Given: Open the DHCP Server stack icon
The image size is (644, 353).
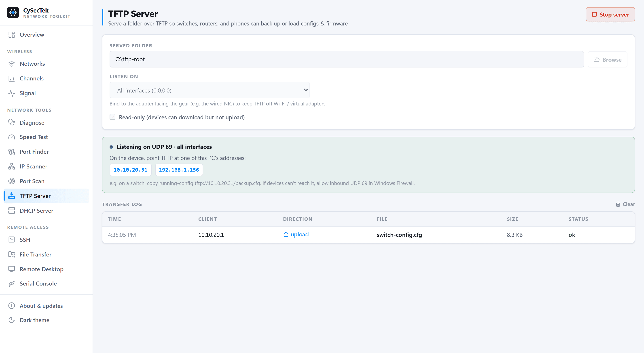Looking at the screenshot, I should pos(11,211).
